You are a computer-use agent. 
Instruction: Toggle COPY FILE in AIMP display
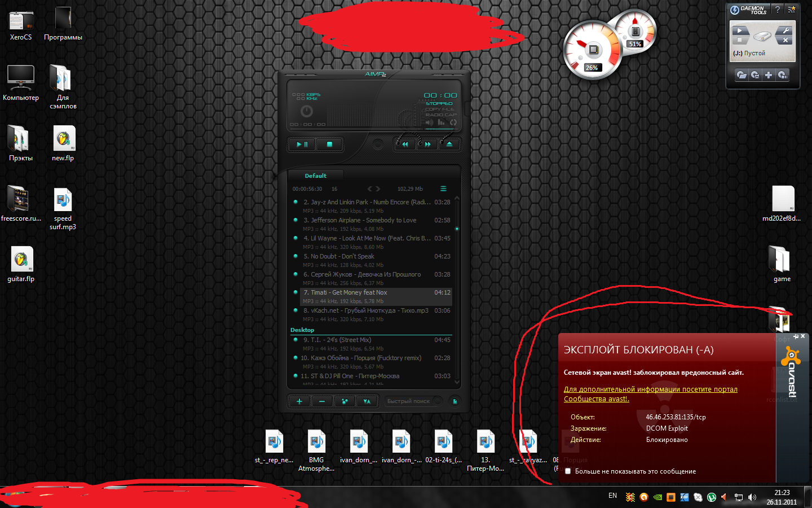(440, 109)
